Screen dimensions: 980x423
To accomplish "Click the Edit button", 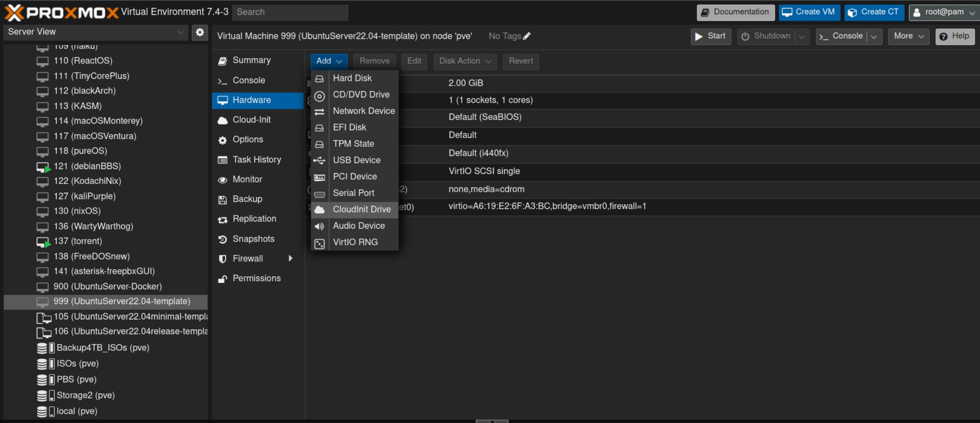I will click(x=414, y=61).
